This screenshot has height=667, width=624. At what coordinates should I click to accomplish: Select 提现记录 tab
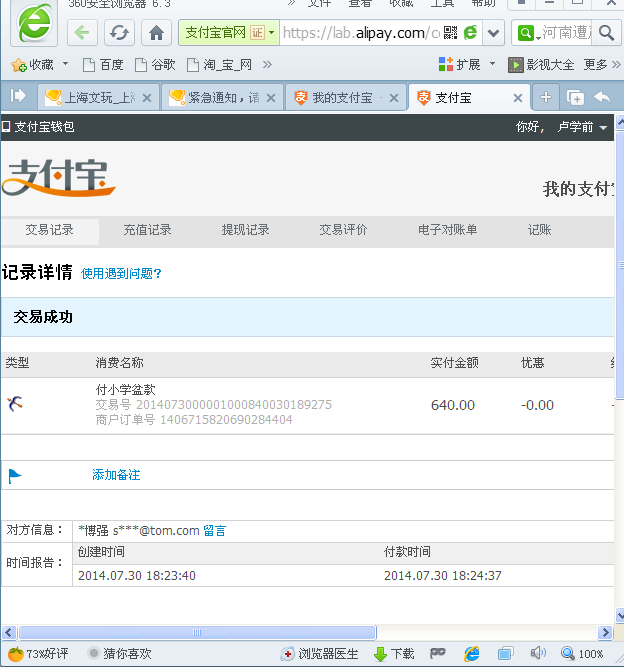pyautogui.click(x=245, y=230)
